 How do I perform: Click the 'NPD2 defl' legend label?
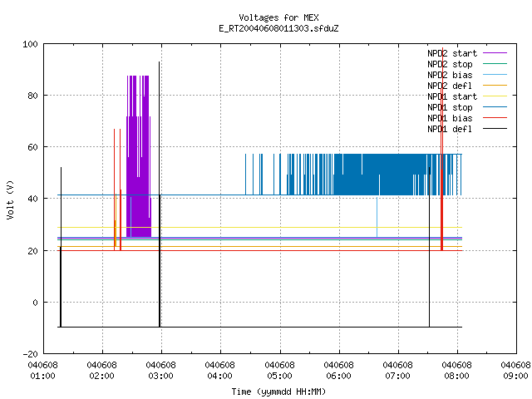[x=450, y=86]
